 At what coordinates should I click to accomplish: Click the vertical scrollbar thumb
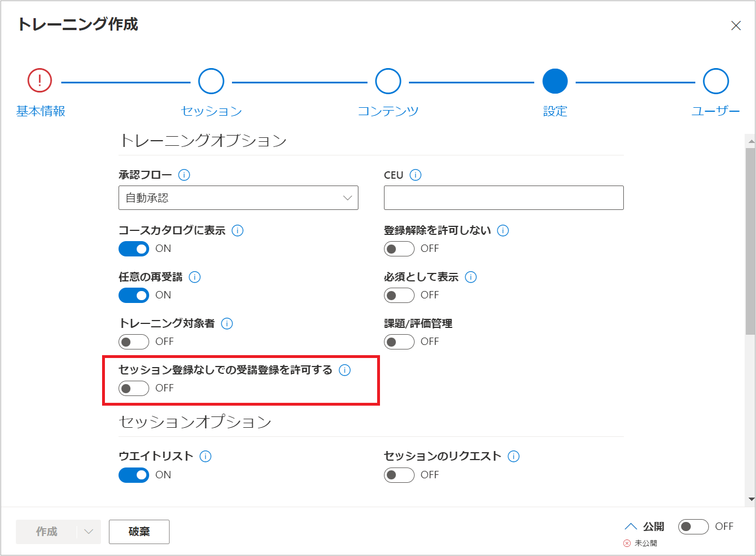(x=751, y=241)
